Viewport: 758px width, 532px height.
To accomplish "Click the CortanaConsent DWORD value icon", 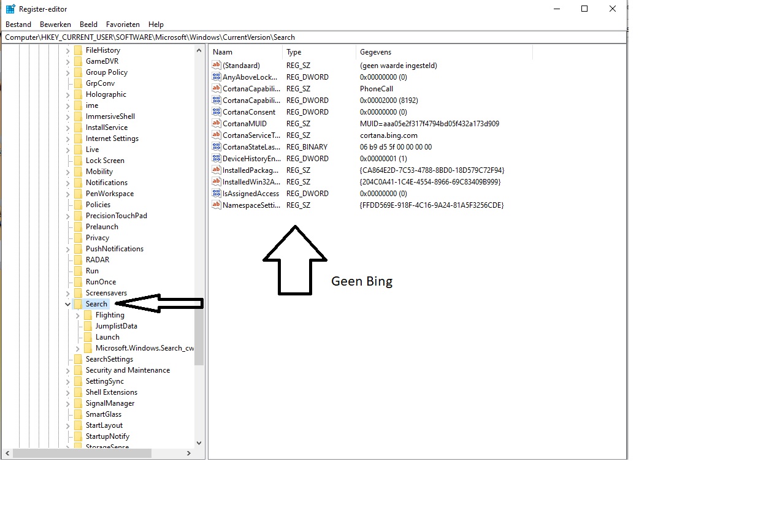I will coord(216,112).
